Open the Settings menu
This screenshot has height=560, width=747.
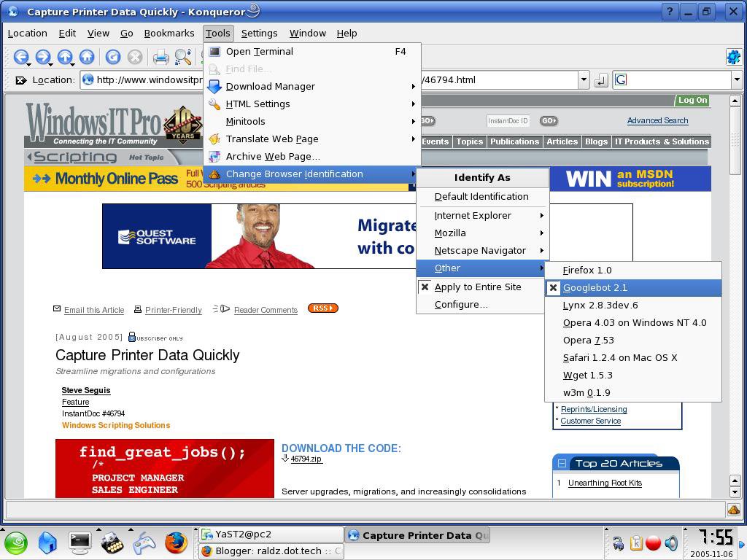(259, 34)
